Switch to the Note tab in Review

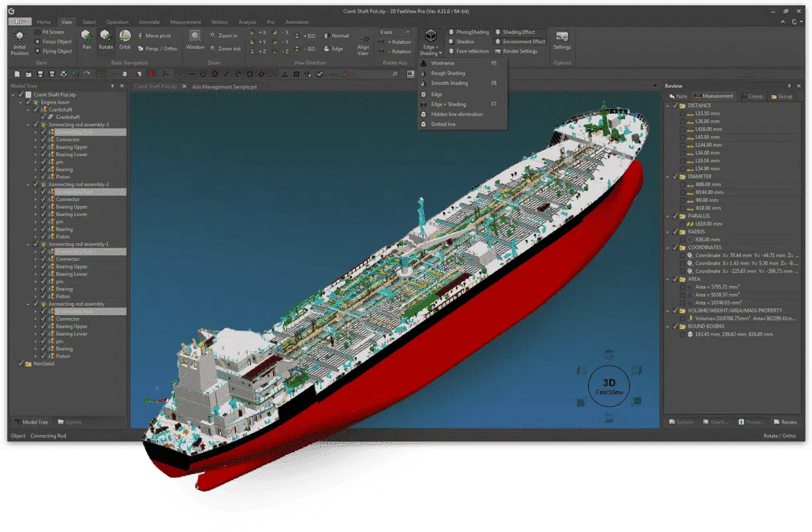point(678,96)
